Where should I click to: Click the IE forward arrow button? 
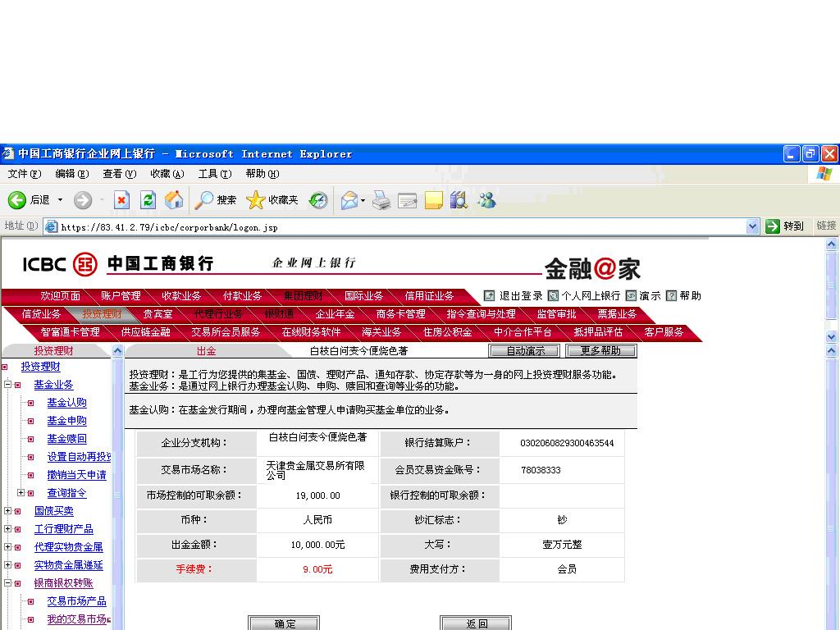click(83, 200)
